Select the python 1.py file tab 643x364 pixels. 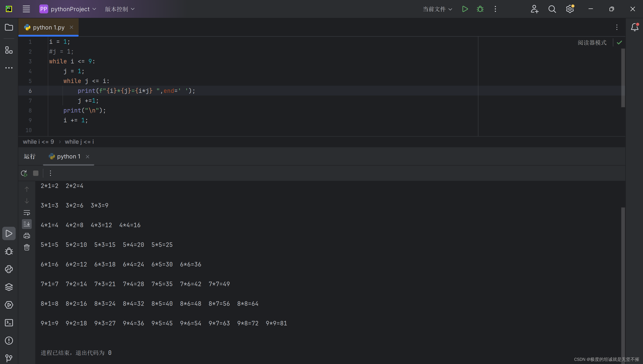click(49, 27)
